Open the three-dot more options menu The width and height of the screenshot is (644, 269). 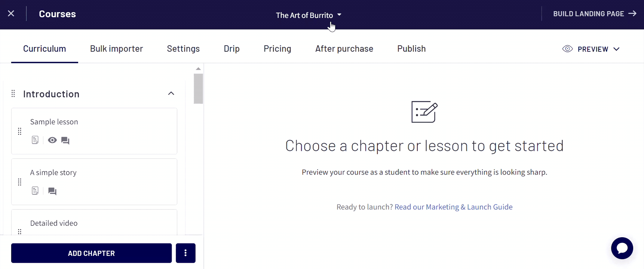click(x=185, y=253)
